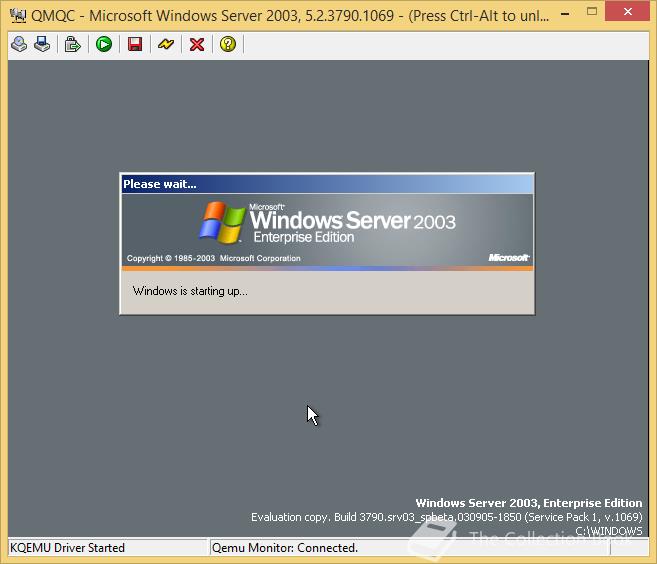This screenshot has width=657, height=564.
Task: Click the QMQC window title text
Action: click(x=290, y=16)
